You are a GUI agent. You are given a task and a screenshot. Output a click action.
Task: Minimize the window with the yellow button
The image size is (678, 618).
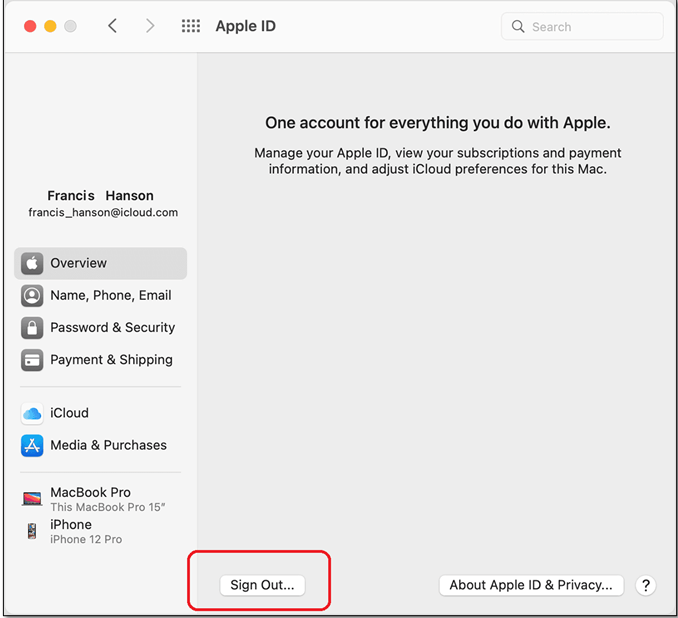click(50, 26)
